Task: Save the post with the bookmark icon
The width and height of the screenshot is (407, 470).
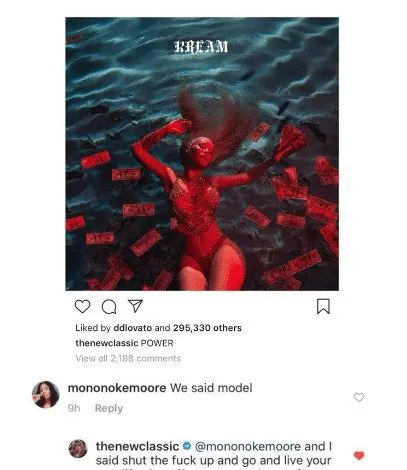Action: [x=323, y=306]
